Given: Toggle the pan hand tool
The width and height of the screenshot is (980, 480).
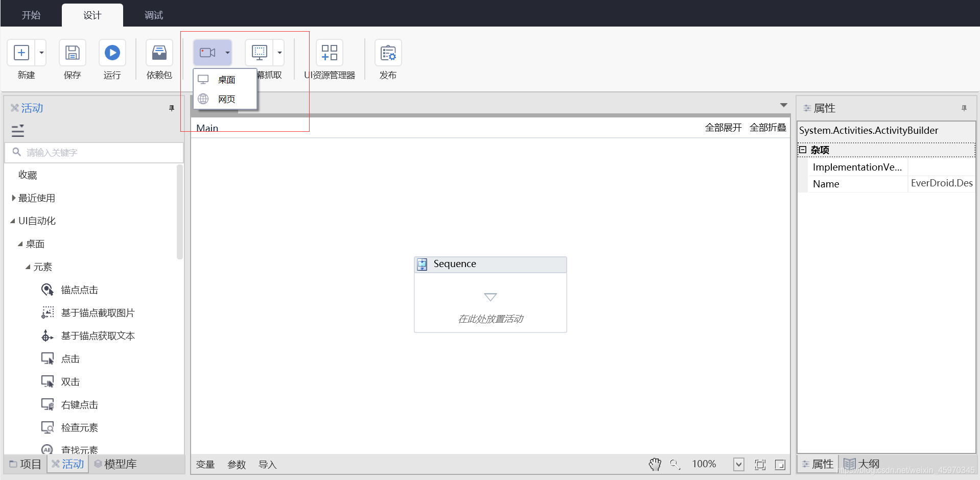Looking at the screenshot, I should click(x=655, y=464).
